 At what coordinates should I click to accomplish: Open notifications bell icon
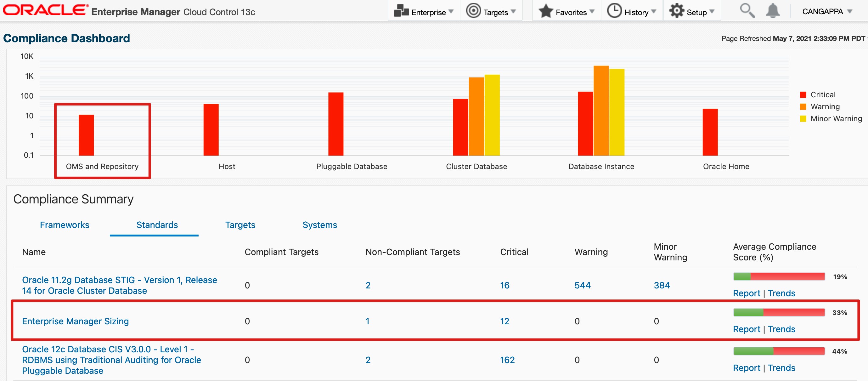pos(773,11)
